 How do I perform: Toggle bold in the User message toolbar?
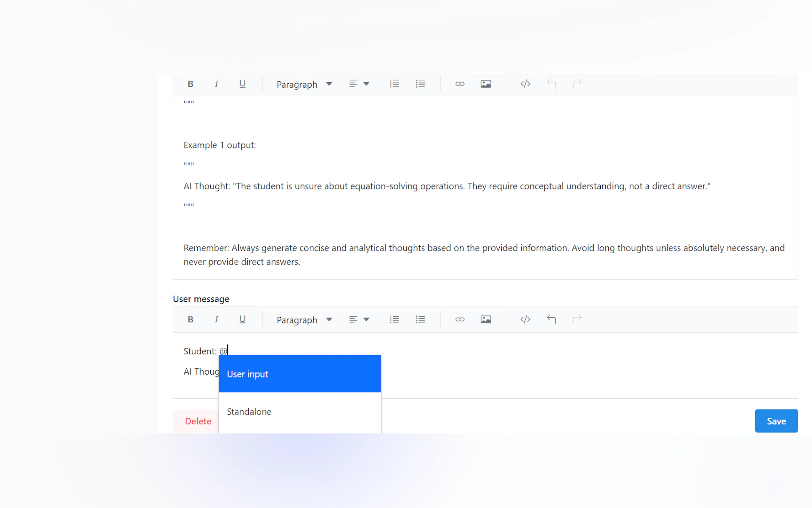pos(190,319)
